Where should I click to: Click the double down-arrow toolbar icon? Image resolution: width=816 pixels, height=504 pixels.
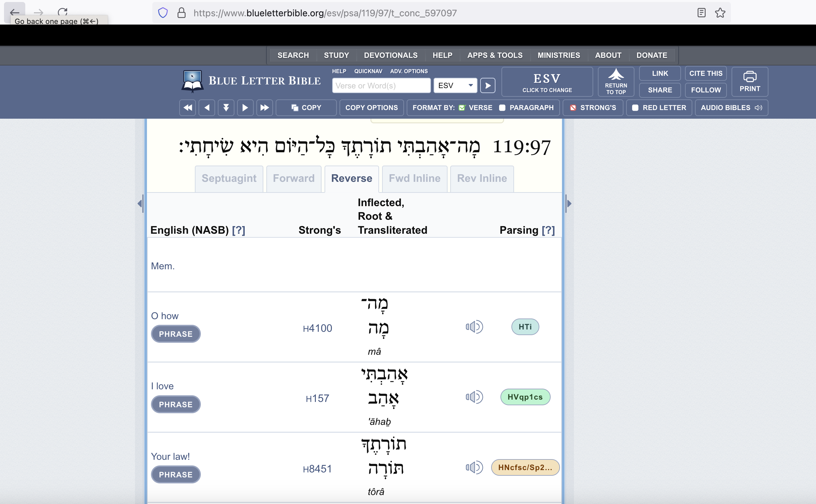226,108
